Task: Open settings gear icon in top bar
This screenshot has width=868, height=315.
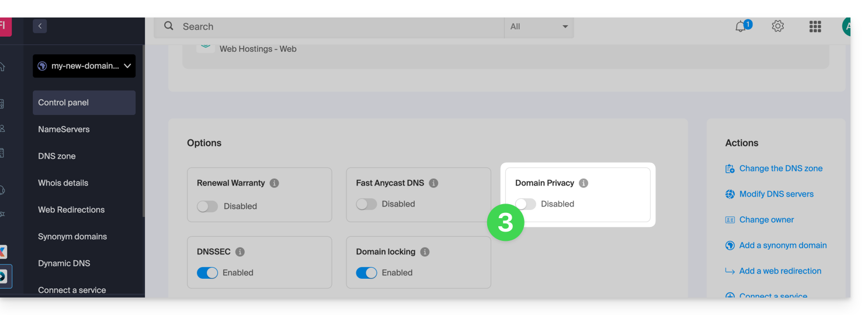Action: coord(777,26)
